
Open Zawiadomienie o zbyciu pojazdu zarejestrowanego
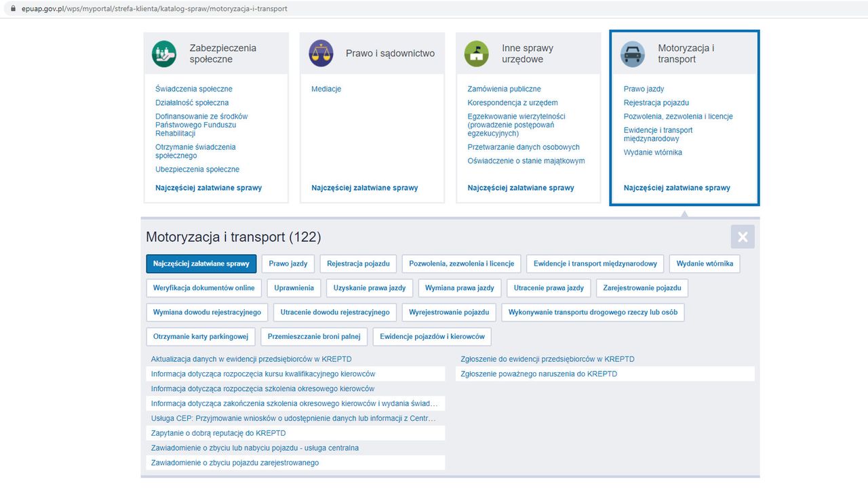pos(235,463)
